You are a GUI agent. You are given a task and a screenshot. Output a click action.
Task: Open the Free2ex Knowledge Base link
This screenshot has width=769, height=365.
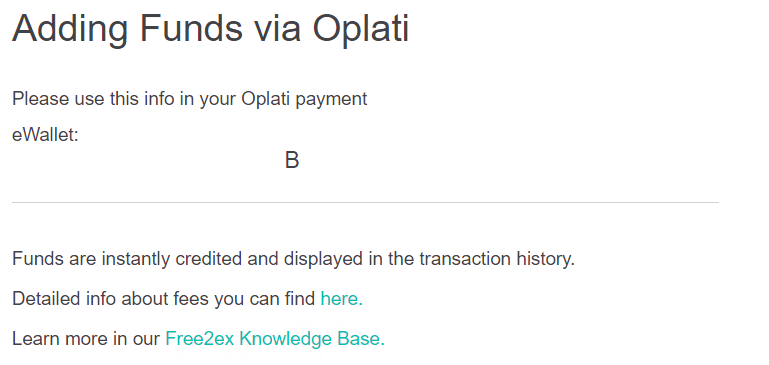tap(275, 339)
